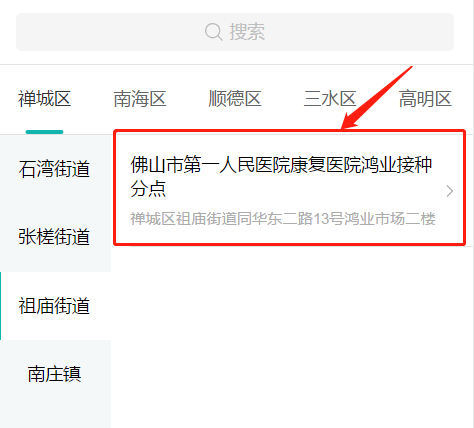474x428 pixels.
Task: Focus the 搜索 search input field
Action: (x=235, y=32)
